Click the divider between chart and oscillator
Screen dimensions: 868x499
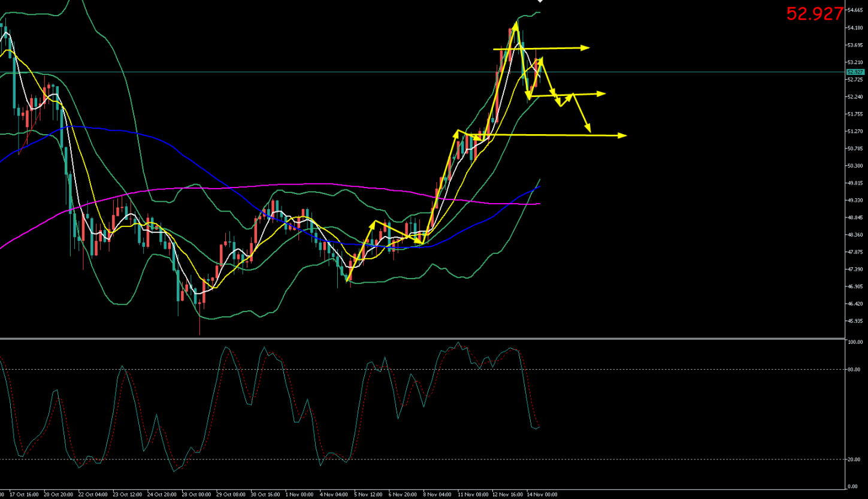[419, 338]
